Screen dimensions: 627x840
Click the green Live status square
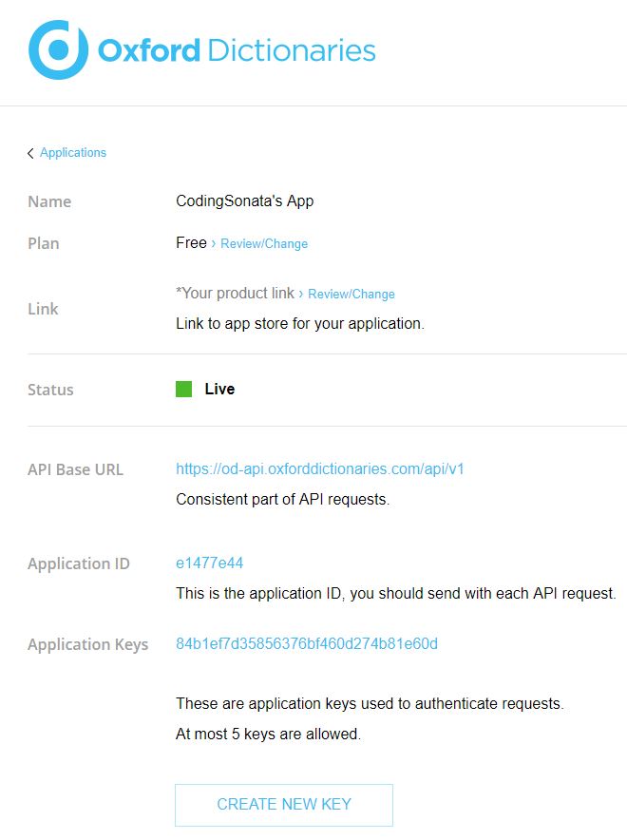coord(184,389)
